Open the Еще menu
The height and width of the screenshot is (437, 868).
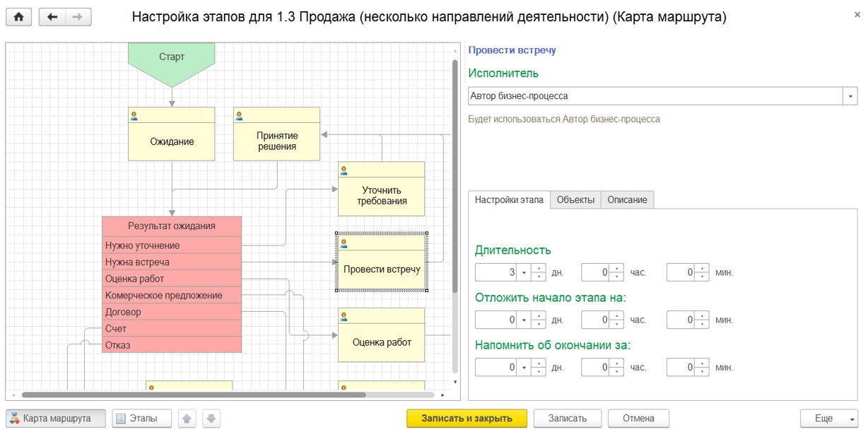pyautogui.click(x=828, y=419)
